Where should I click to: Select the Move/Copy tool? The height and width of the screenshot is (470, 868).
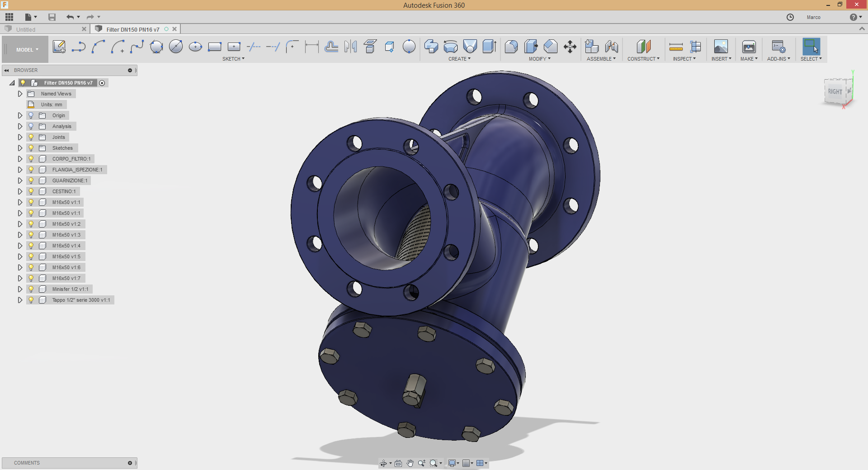point(570,47)
